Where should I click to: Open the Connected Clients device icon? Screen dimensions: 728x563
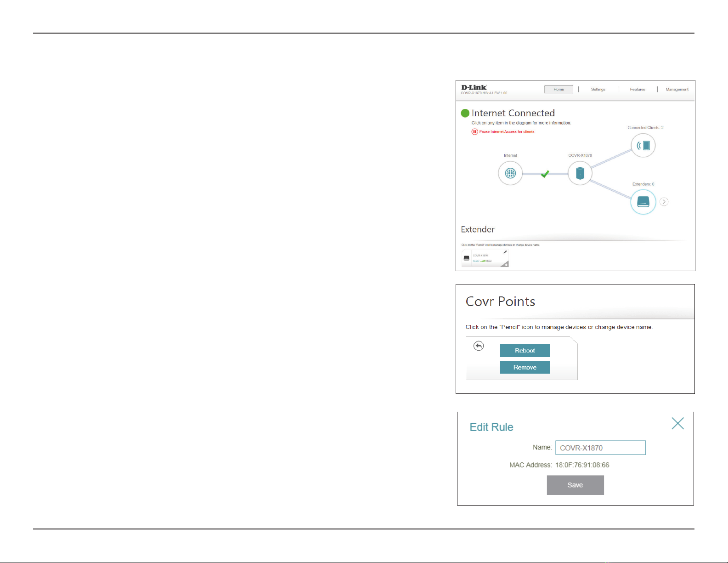tap(643, 146)
